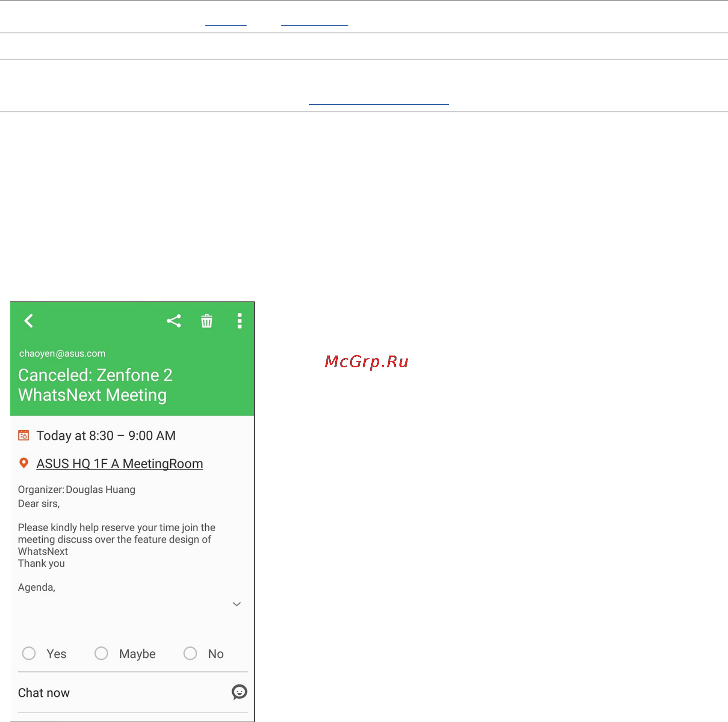Tap the location pin icon
This screenshot has width=728, height=722.
(x=24, y=463)
